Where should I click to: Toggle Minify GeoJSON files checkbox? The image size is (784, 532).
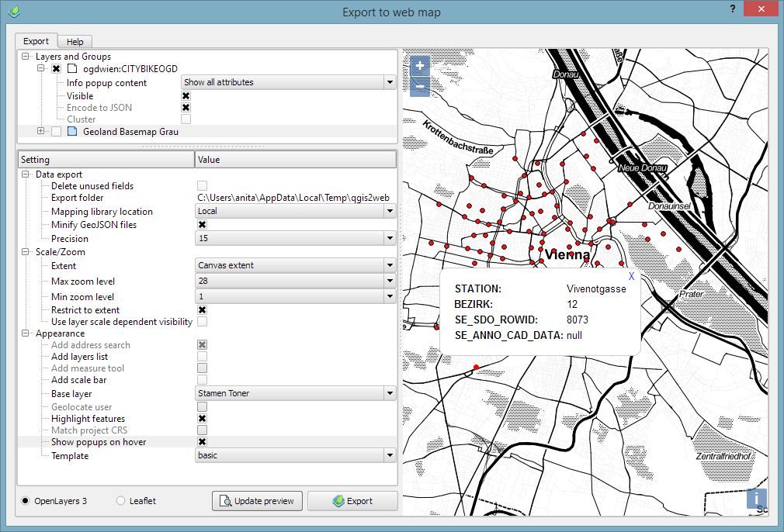pos(202,225)
